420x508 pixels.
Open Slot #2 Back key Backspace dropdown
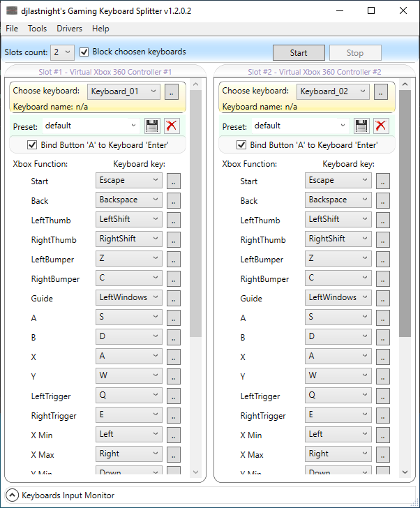click(x=338, y=200)
